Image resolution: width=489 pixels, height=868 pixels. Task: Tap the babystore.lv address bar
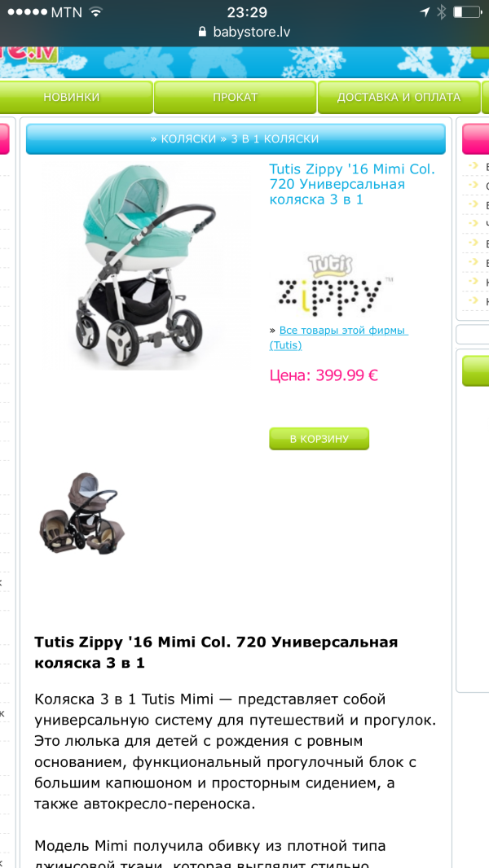pos(244,32)
